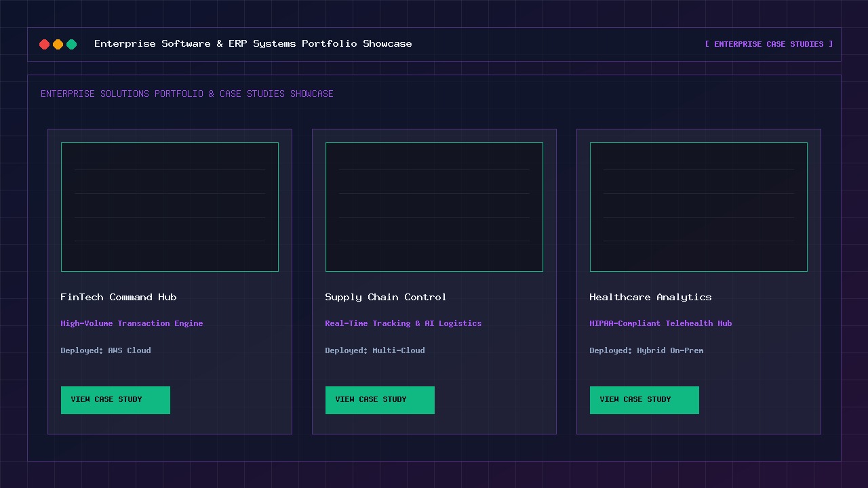Click the High-Volume Transaction Engine subtitle

pyautogui.click(x=132, y=323)
